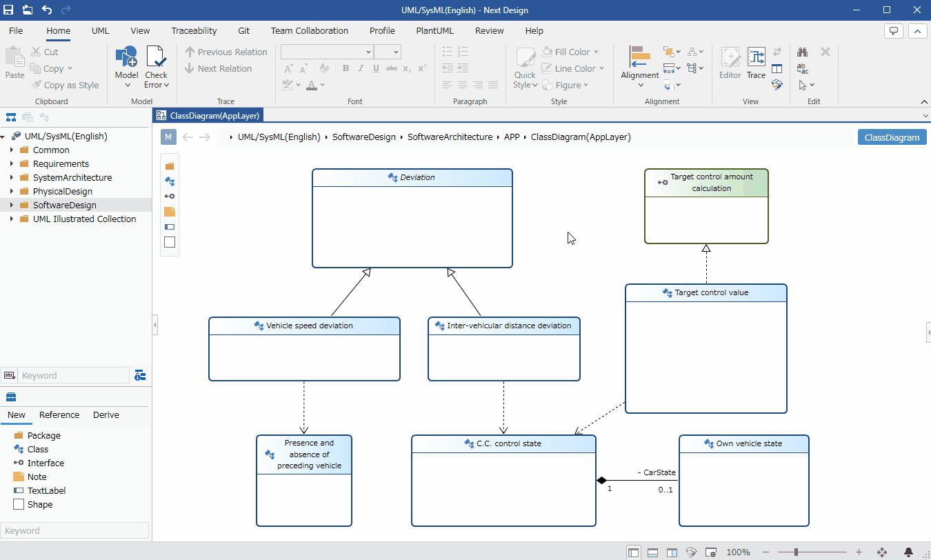This screenshot has width=931, height=560.
Task: Toggle bottom pane layout in status bar
Action: 652,552
